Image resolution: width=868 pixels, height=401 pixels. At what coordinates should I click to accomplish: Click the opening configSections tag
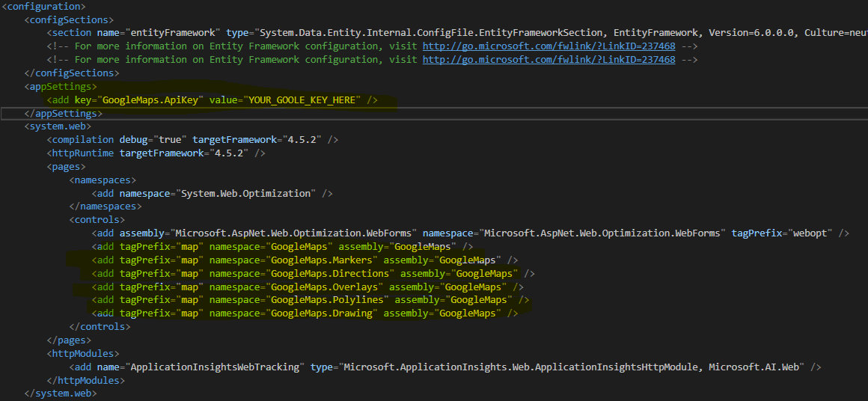coord(69,19)
